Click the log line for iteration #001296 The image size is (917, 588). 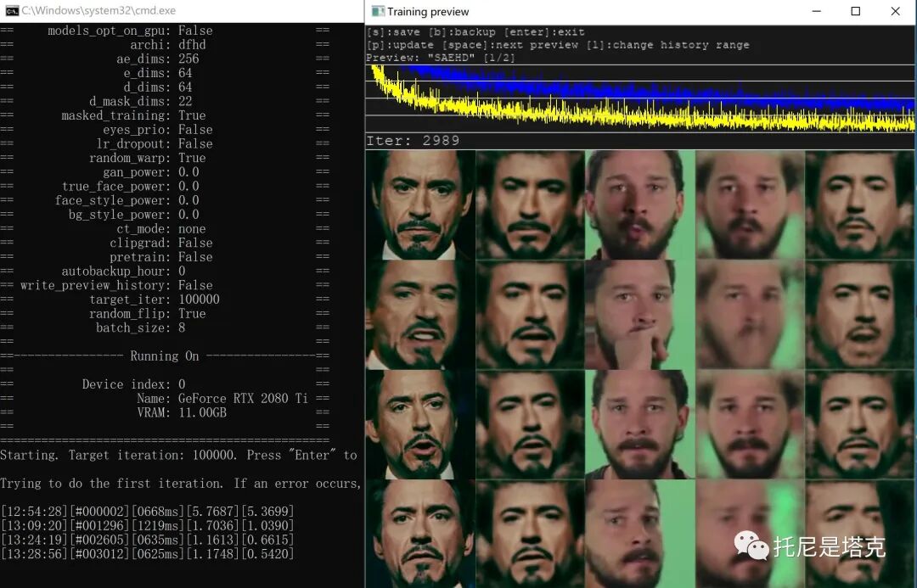pyautogui.click(x=148, y=525)
